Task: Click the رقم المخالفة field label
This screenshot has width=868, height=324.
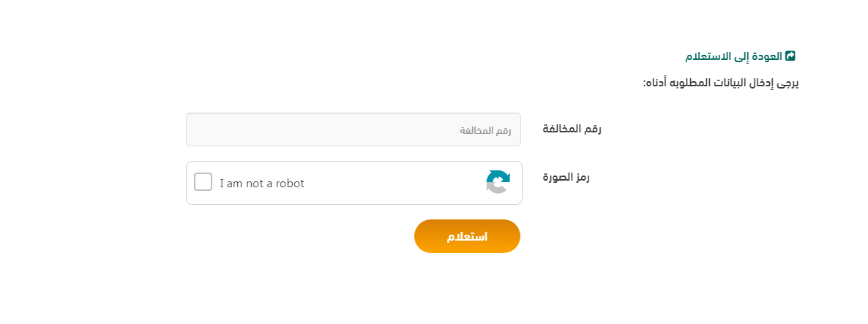Action: pos(572,129)
